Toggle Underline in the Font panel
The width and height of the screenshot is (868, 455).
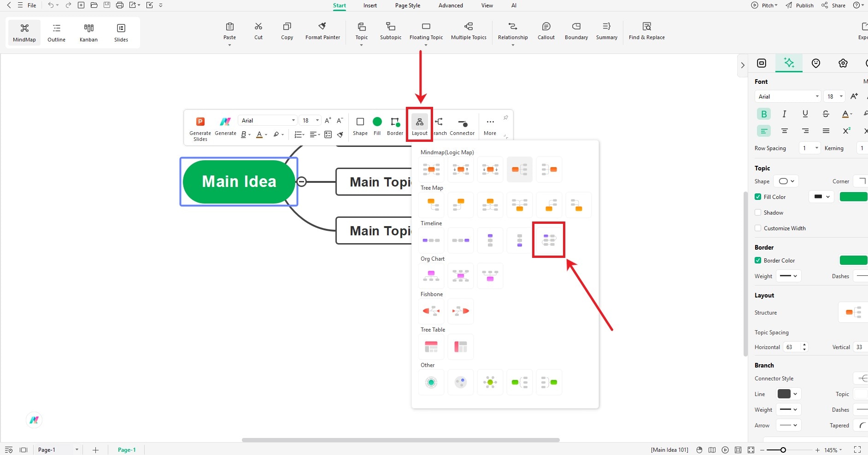click(x=805, y=114)
